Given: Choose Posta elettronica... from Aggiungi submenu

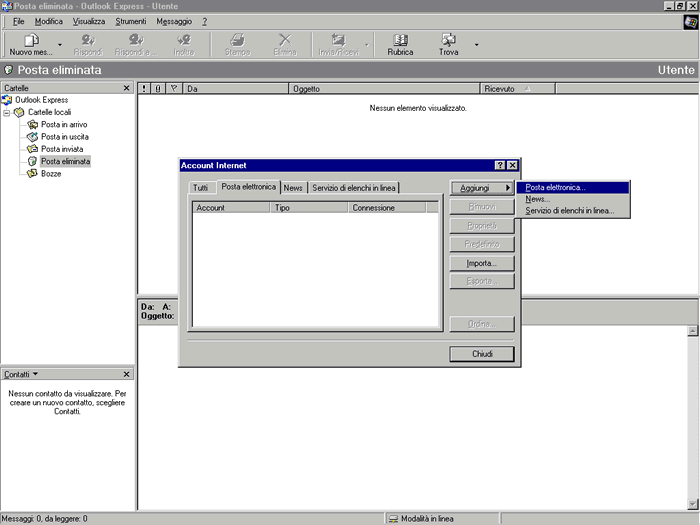Looking at the screenshot, I should 573,188.
